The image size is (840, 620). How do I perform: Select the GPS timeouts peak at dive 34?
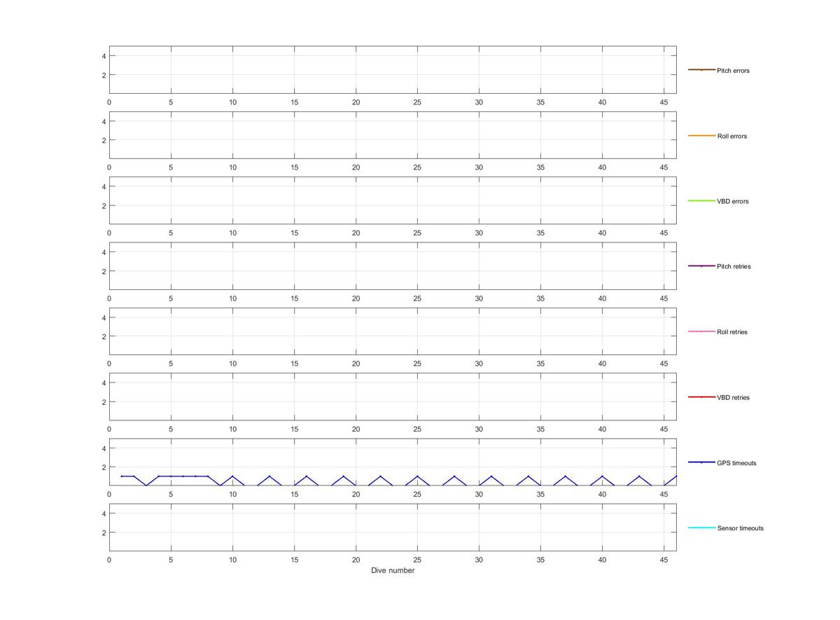tap(528, 476)
